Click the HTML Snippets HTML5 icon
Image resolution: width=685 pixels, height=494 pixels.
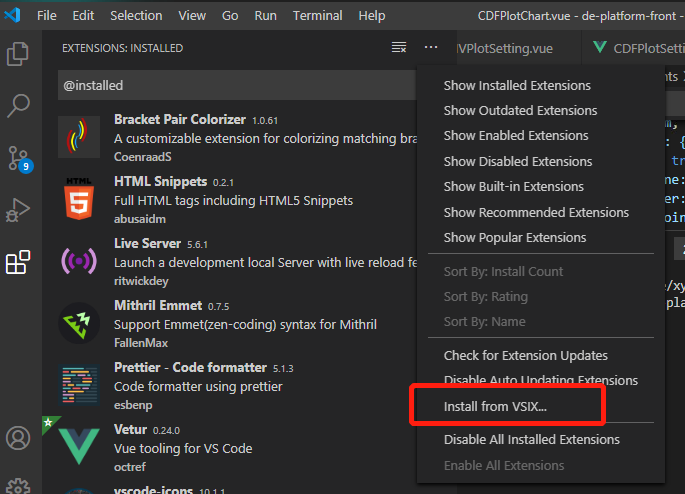tap(79, 199)
